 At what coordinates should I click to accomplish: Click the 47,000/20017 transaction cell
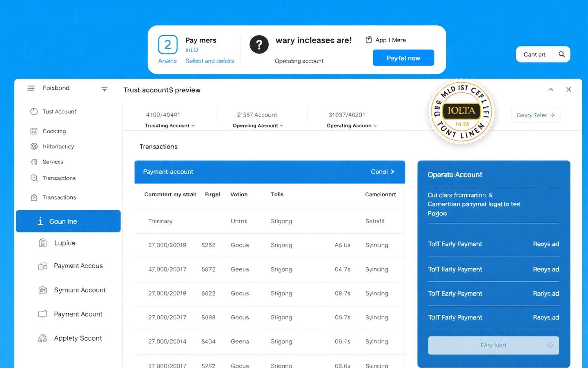pos(167,269)
